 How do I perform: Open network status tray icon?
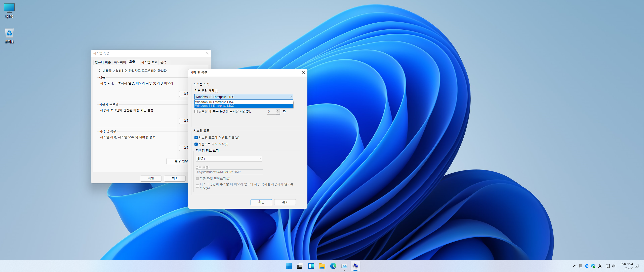click(608, 266)
